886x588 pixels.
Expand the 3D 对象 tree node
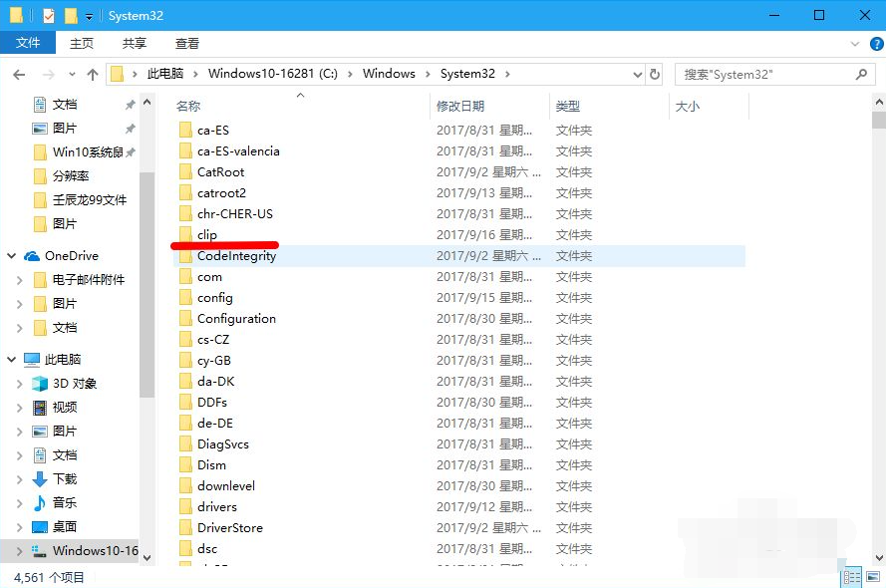point(19,384)
